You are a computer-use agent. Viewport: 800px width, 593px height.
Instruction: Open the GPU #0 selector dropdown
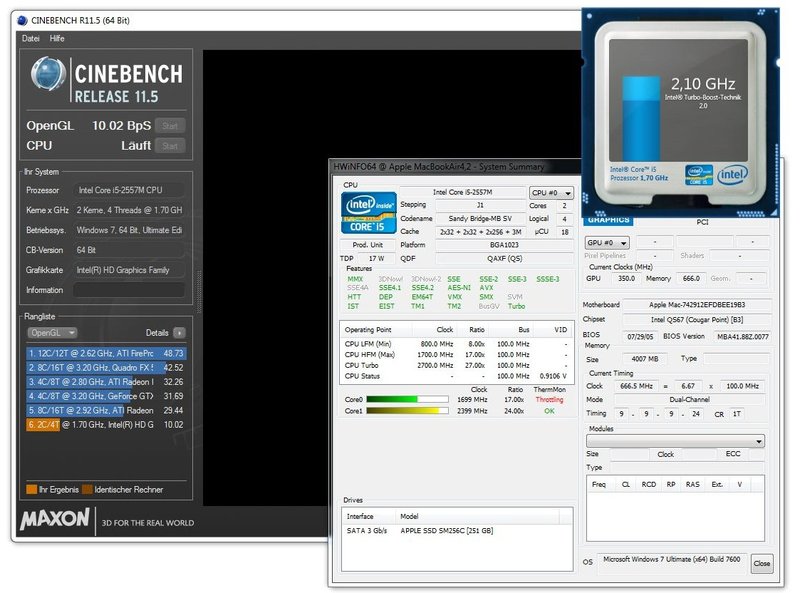pos(607,243)
